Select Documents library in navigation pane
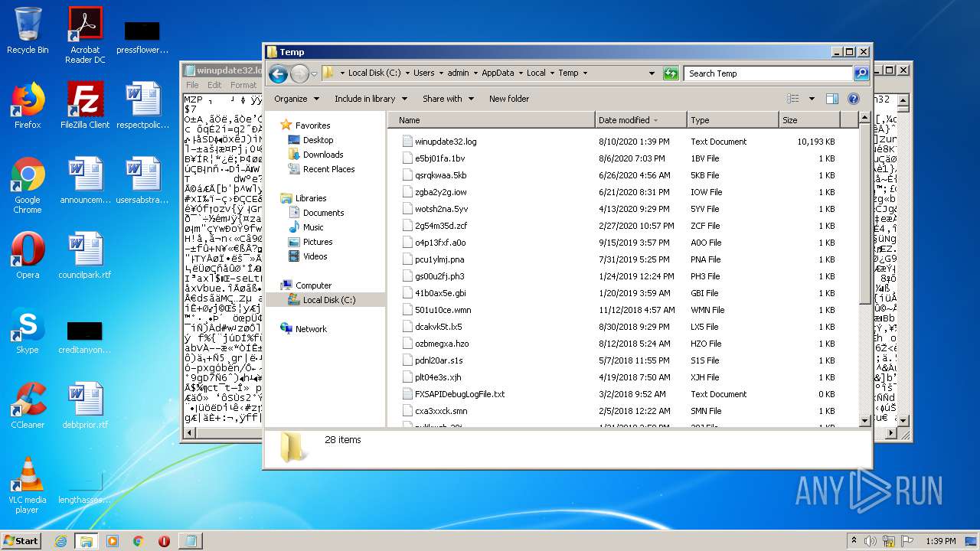 click(x=323, y=213)
